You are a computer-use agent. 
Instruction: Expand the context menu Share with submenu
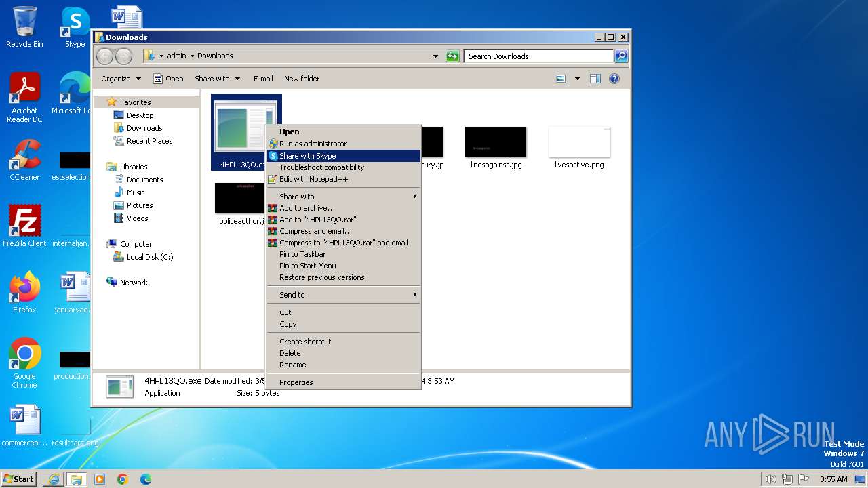[x=343, y=197]
